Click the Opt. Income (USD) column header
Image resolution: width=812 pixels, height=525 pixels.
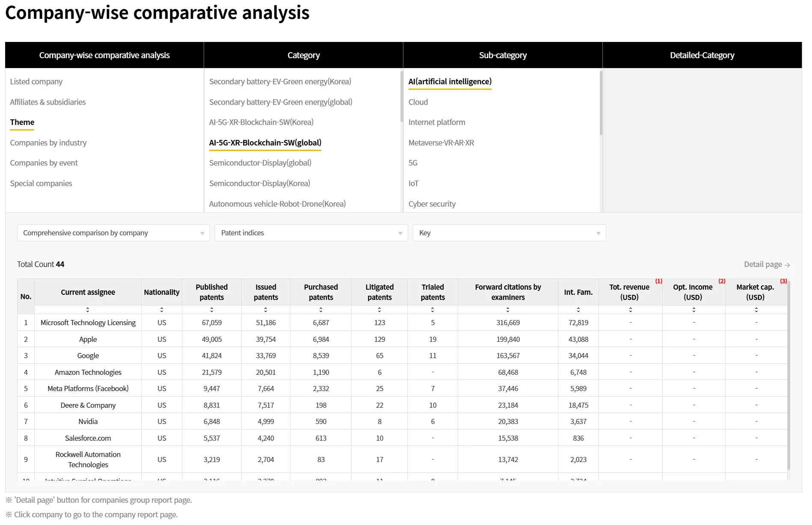[x=693, y=292]
